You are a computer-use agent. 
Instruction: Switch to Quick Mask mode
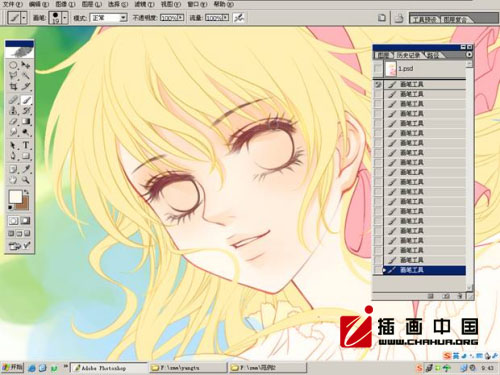[25, 221]
